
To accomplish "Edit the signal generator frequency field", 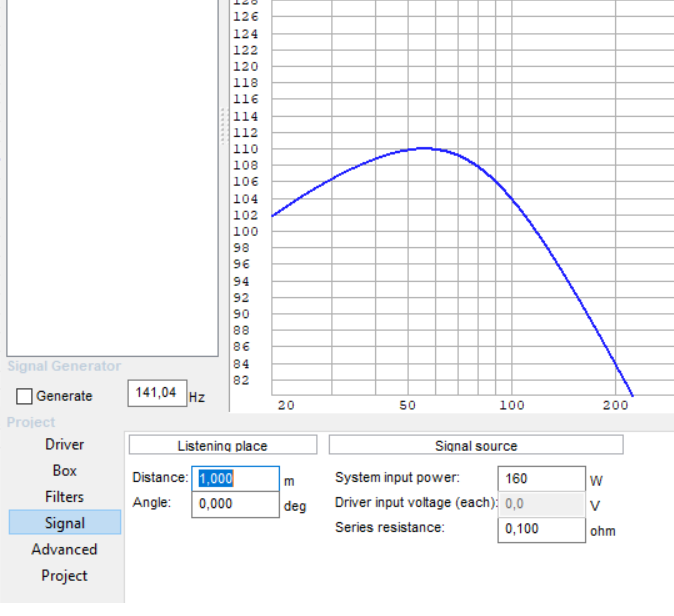I will (x=157, y=393).
